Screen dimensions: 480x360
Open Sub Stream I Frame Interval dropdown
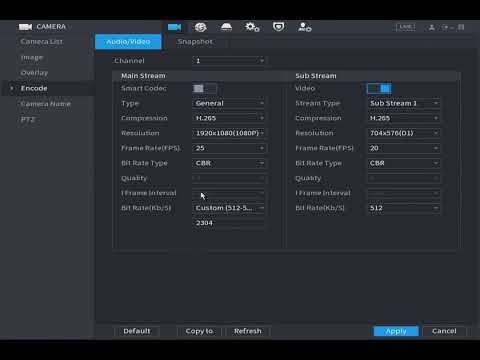pyautogui.click(x=404, y=193)
